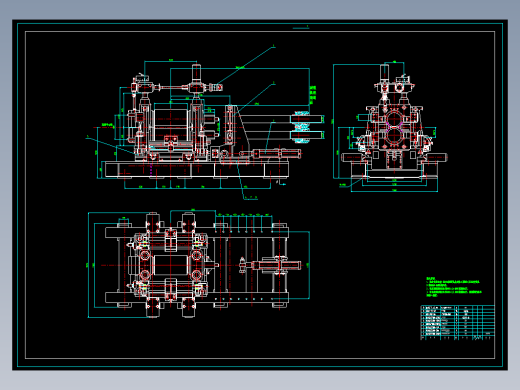Select the top plan assembly view
The width and height of the screenshot is (520, 390).
point(199,264)
